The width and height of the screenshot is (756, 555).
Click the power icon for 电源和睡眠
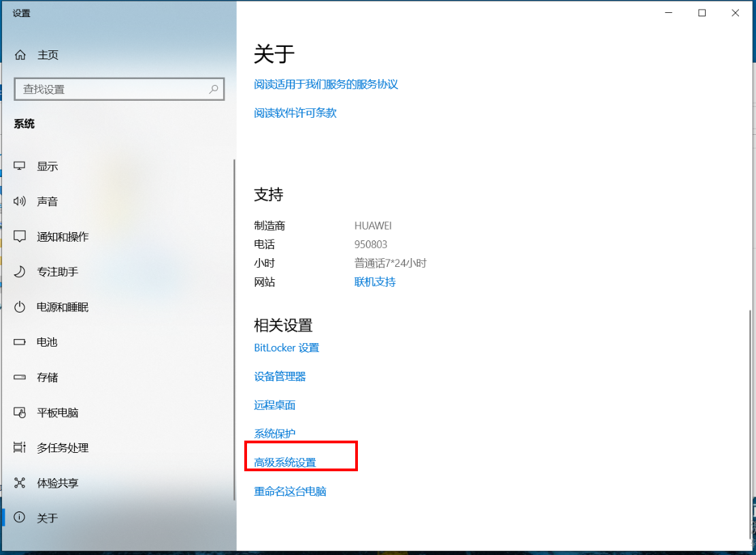pos(19,307)
